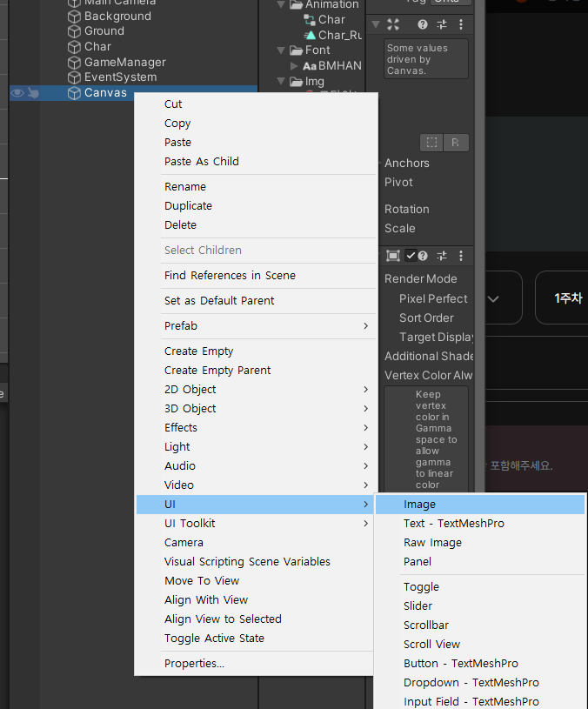The height and width of the screenshot is (709, 588).
Task: Click the Font folder icon
Action: 296,50
